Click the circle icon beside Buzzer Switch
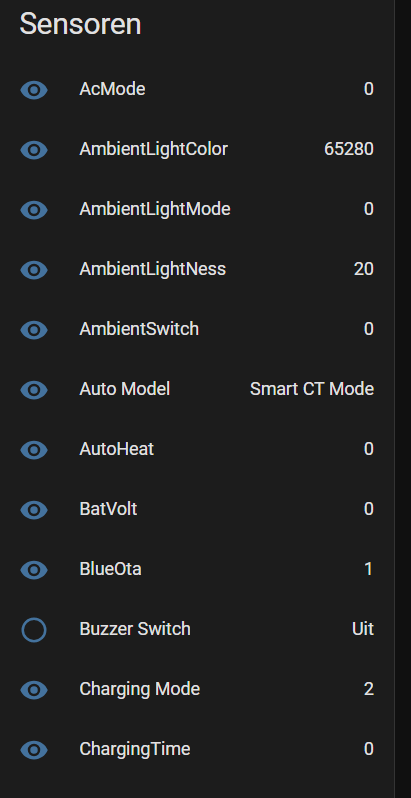411x798 pixels. click(x=34, y=630)
